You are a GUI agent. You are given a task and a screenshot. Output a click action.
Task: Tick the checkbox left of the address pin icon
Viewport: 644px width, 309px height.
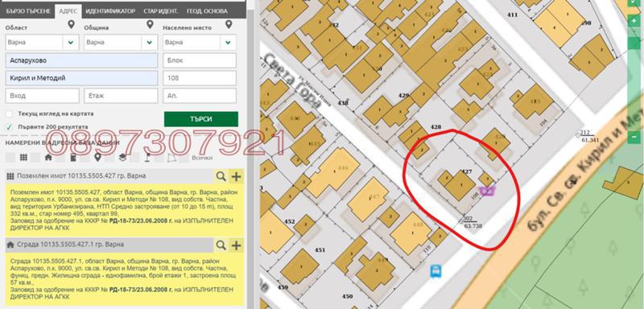coord(85,157)
